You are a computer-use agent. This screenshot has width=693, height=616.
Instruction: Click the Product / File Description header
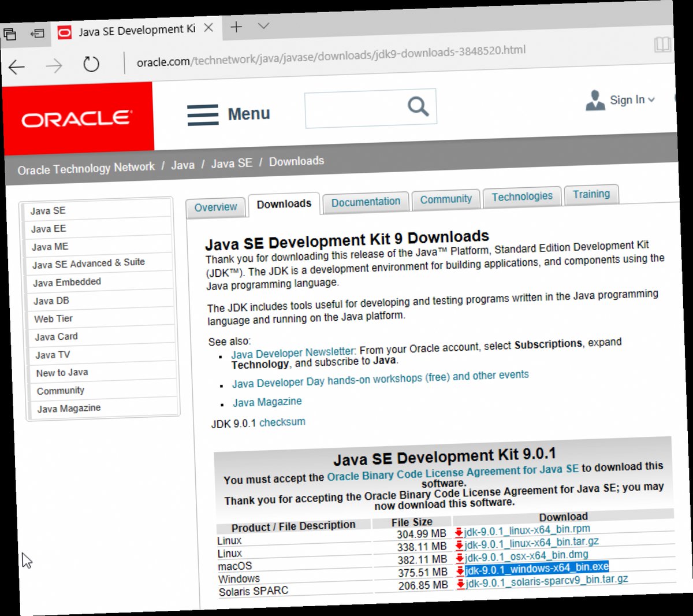tap(293, 526)
